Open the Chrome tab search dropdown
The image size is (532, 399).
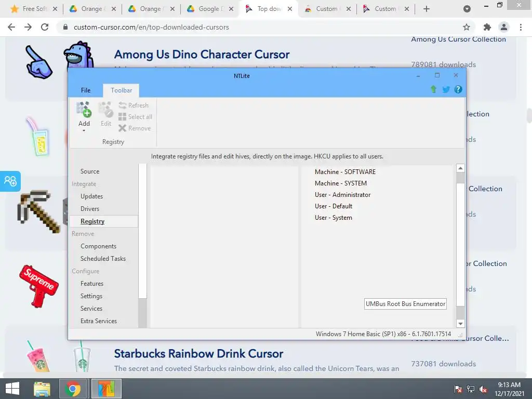[467, 9]
